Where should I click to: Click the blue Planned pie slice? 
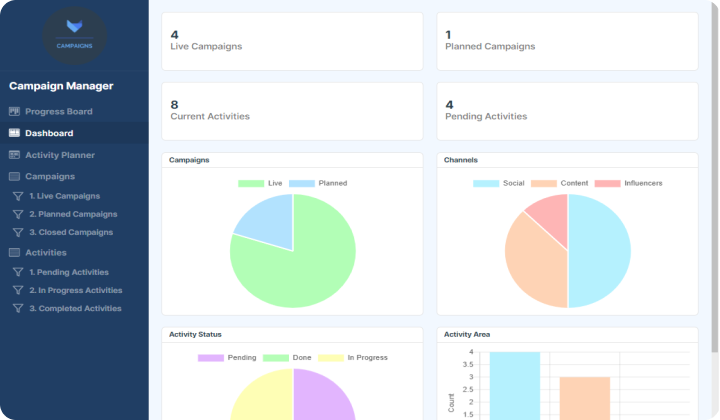(x=271, y=223)
